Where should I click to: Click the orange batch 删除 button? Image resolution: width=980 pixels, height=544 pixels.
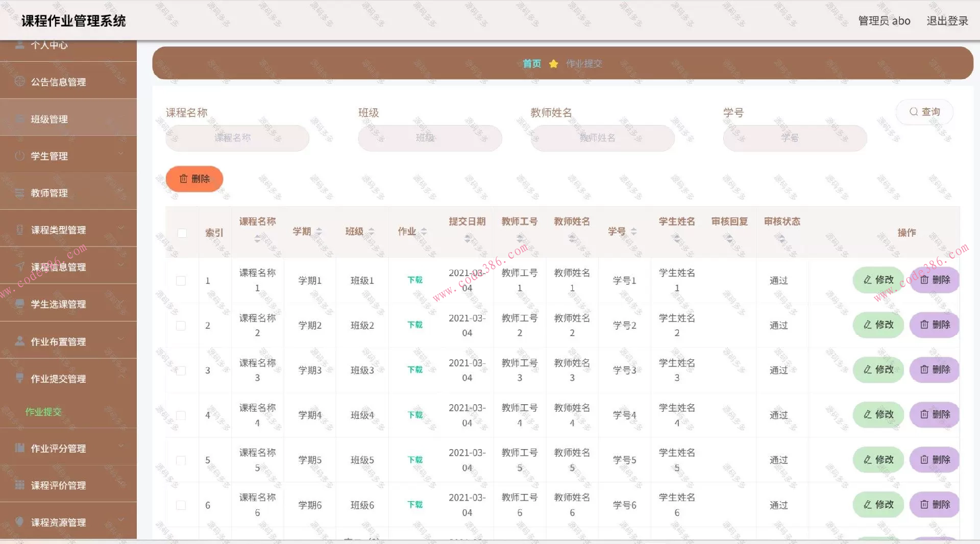click(x=194, y=179)
